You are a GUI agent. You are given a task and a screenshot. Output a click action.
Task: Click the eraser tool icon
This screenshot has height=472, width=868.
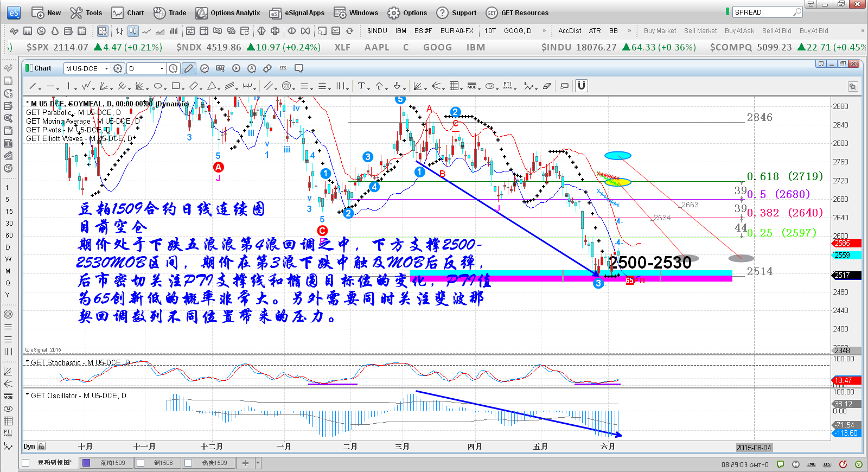(x=547, y=86)
